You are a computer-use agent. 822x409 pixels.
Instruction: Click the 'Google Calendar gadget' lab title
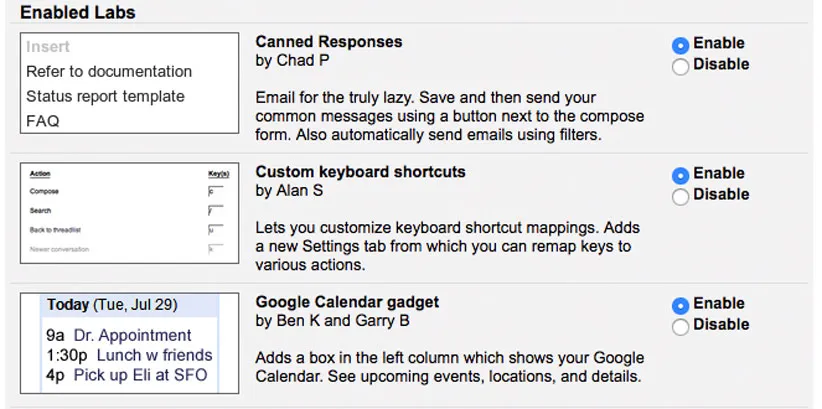click(x=347, y=302)
